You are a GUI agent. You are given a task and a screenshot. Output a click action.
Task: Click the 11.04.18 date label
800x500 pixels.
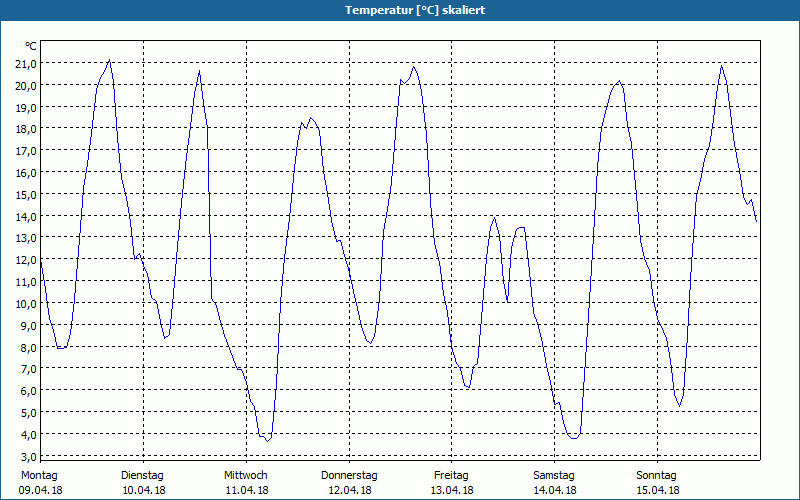[247, 491]
